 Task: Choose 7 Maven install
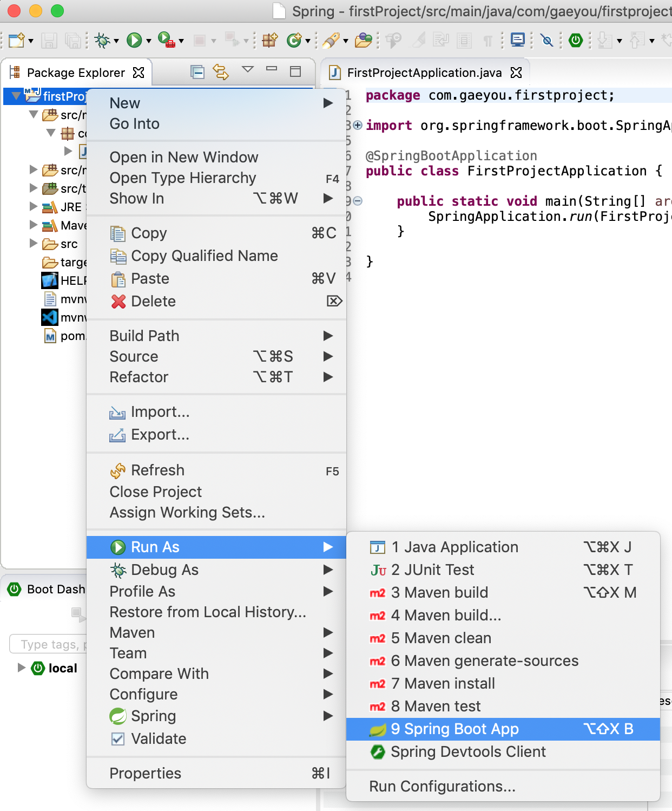pos(503,684)
